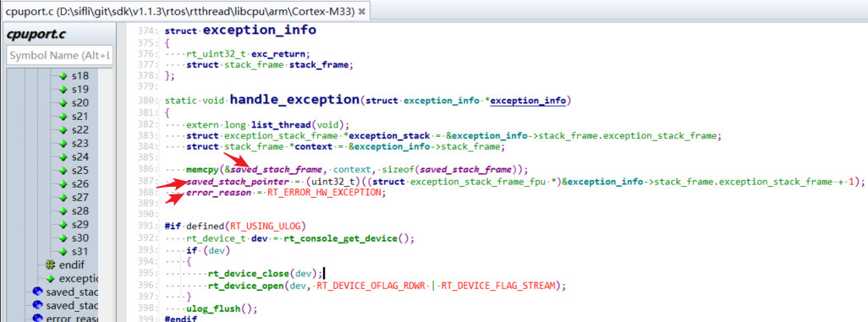Click the error_reason symbol globe icon
The width and height of the screenshot is (868, 322).
(37, 319)
